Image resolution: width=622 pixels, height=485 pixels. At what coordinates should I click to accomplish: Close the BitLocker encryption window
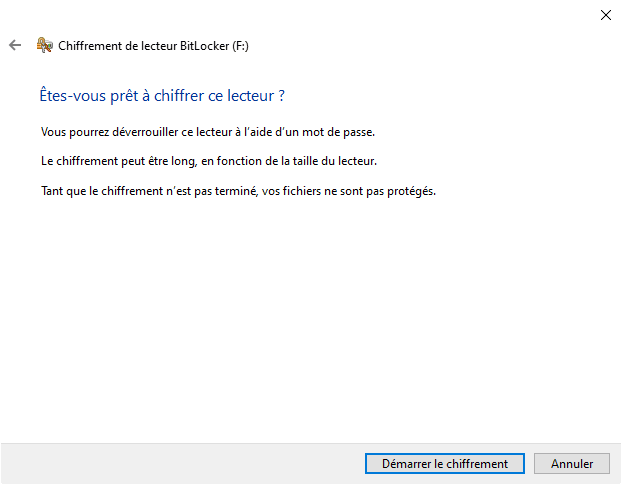(x=605, y=14)
